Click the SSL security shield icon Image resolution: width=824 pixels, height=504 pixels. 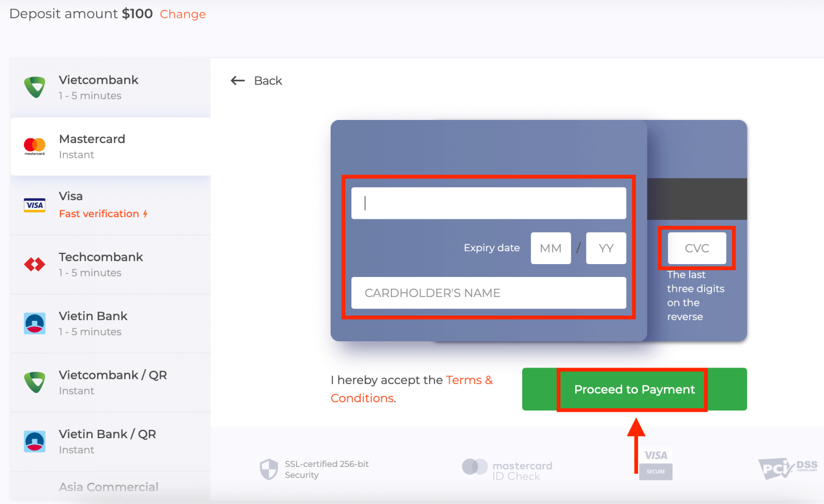[x=269, y=469]
